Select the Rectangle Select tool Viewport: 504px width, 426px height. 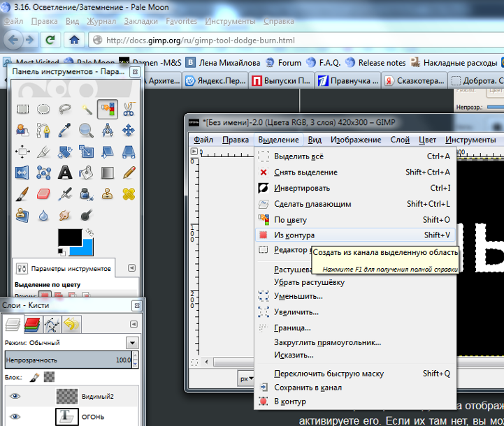(x=22, y=109)
